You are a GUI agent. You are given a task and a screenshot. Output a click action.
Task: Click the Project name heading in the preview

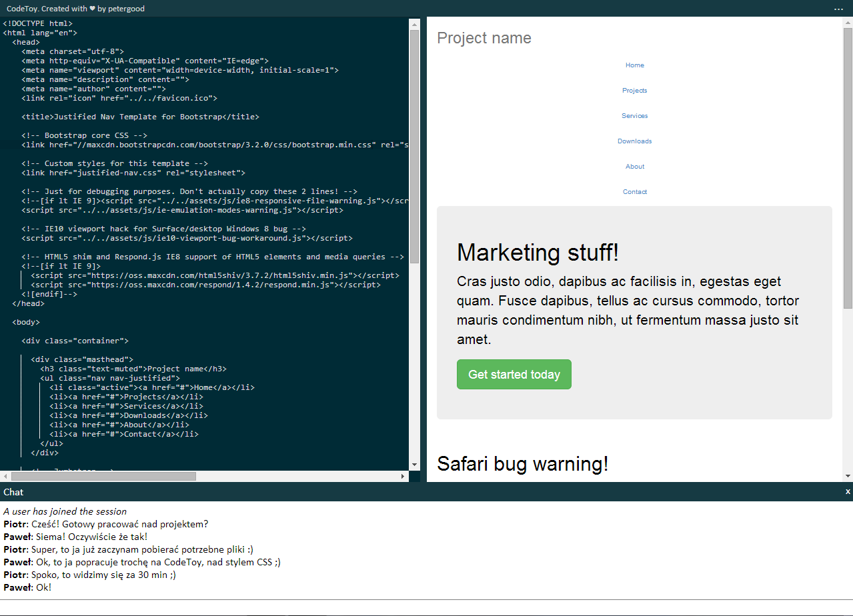point(484,38)
